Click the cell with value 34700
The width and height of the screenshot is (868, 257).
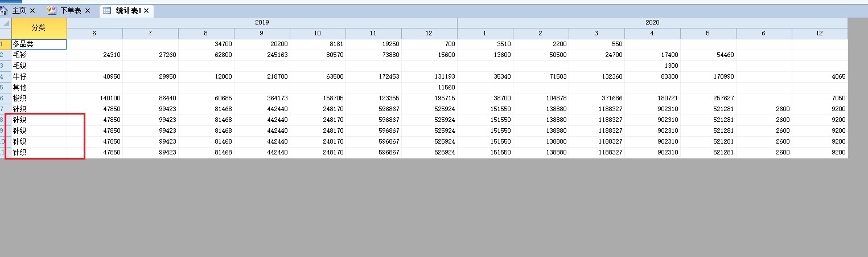click(206, 44)
